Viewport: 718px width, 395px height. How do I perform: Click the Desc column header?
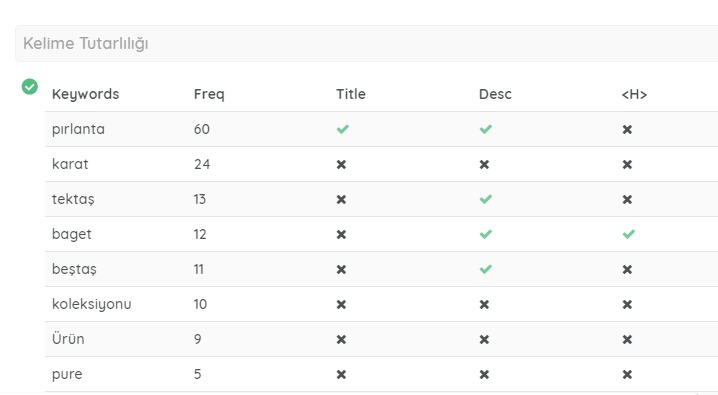coord(495,94)
